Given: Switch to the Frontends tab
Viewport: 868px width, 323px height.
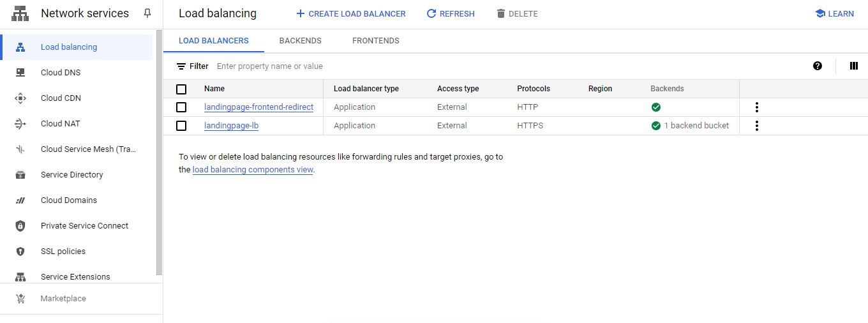Looking at the screenshot, I should click(x=375, y=41).
